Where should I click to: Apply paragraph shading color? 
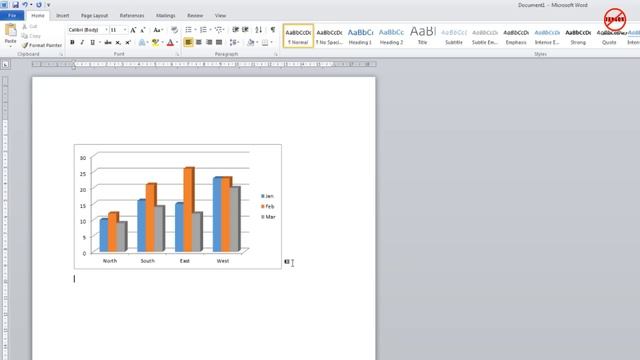[251, 42]
